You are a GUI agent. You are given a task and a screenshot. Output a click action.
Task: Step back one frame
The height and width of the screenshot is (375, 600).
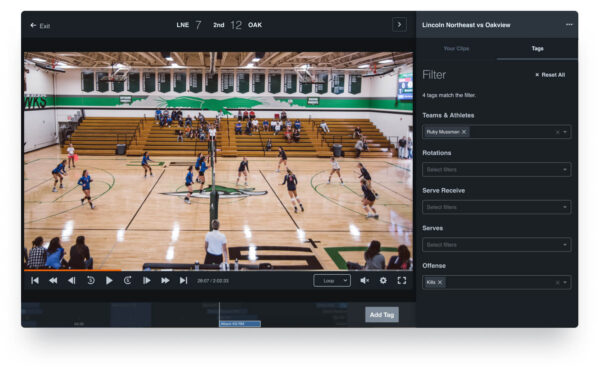point(72,280)
